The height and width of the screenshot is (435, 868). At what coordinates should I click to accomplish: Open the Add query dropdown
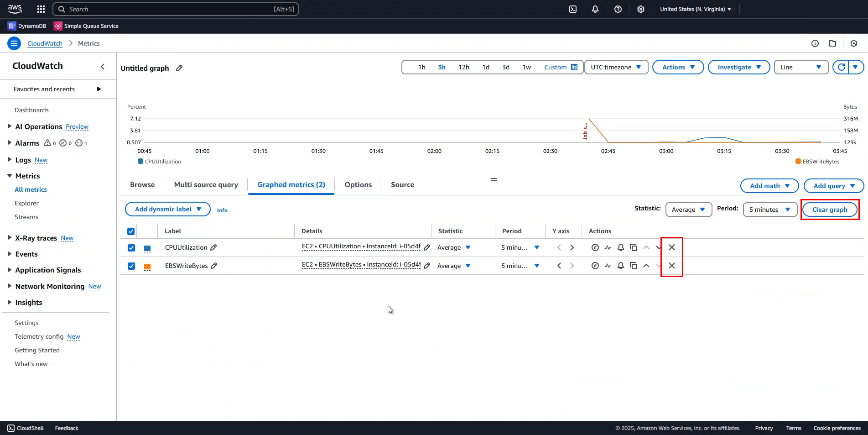[834, 186]
